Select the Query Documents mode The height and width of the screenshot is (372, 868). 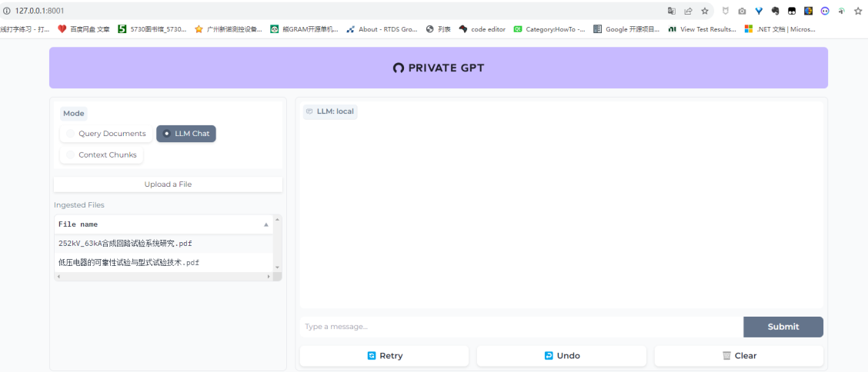[105, 134]
